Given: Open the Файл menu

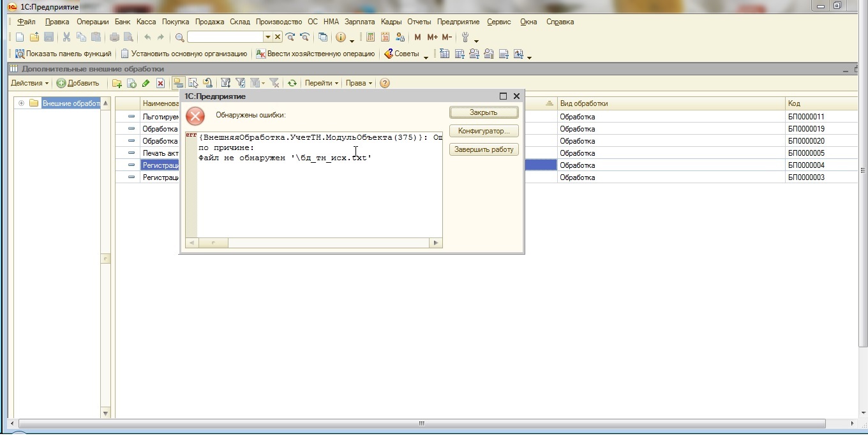Looking at the screenshot, I should 26,22.
